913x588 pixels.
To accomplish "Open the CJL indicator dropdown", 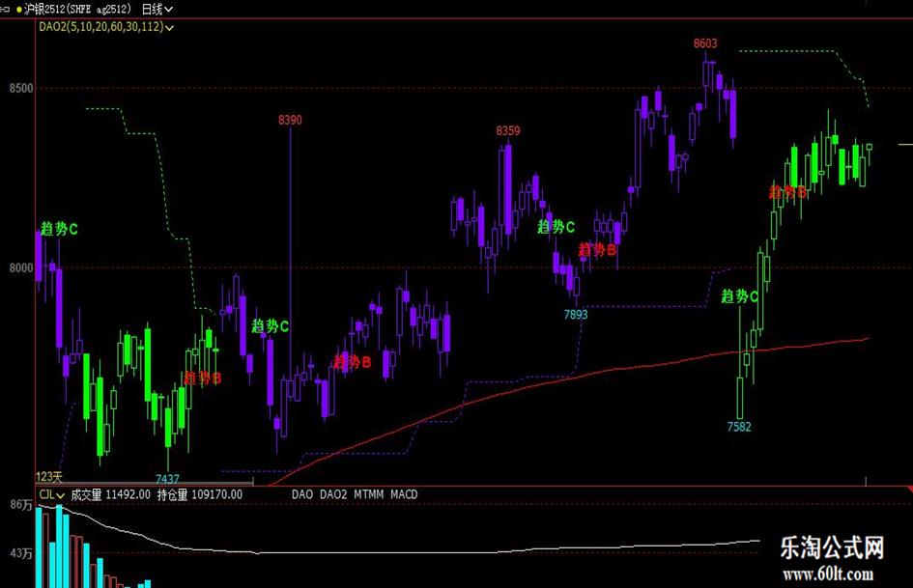I will point(51,495).
